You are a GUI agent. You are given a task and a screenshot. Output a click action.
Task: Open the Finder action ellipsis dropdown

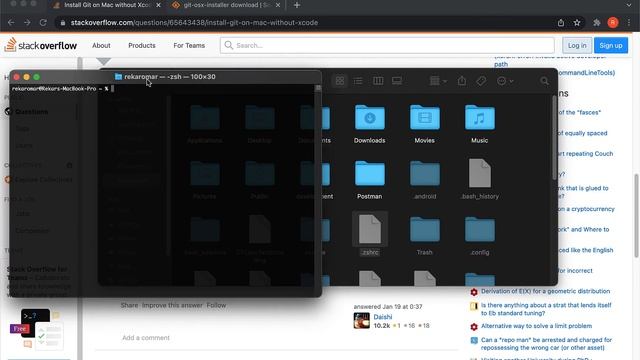[x=505, y=81]
